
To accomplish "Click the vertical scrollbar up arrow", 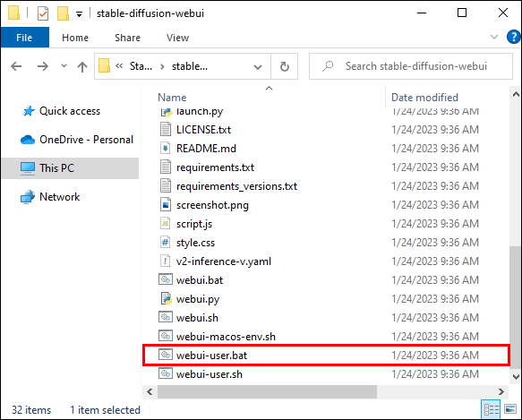I will point(516,94).
